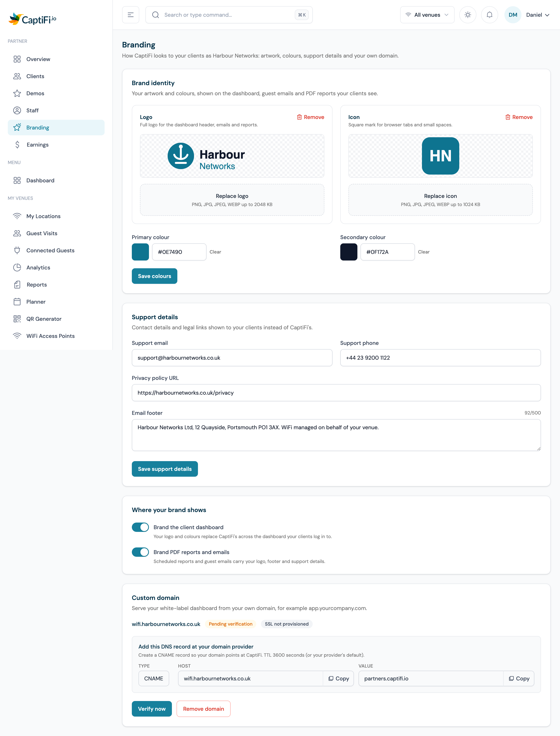Screen dimensions: 560x736
Task: Click the HN icon preview
Action: click(440, 156)
